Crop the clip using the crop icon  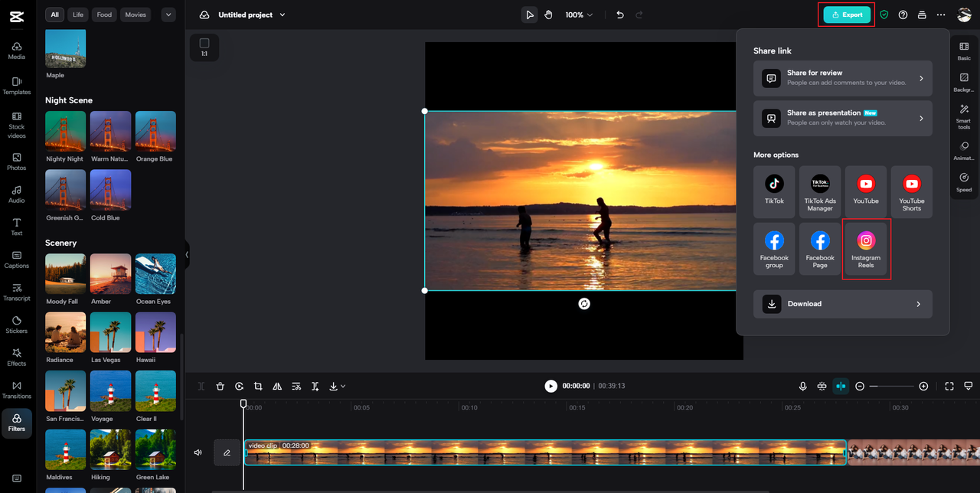pos(258,387)
